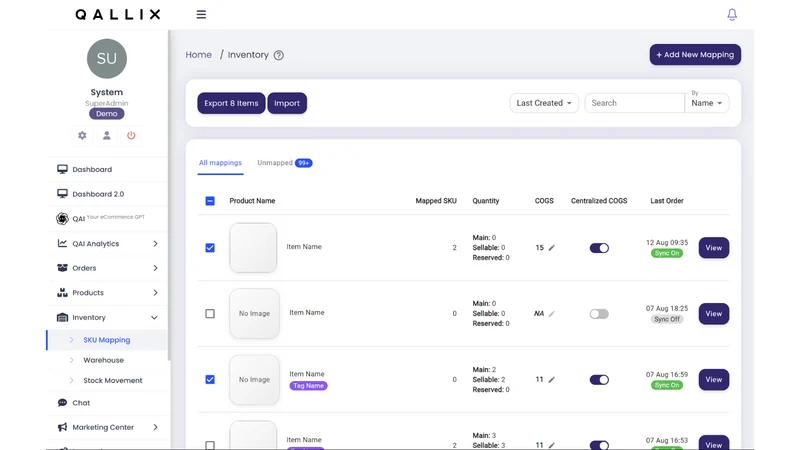This screenshot has height=450, width=800.
Task: Click the QAI Analytics chart icon
Action: pyautogui.click(x=62, y=243)
